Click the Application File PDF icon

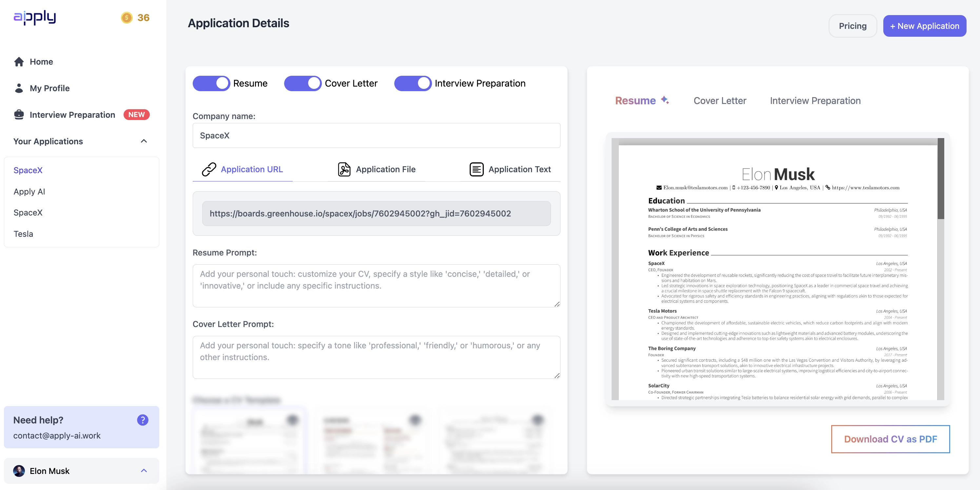click(x=344, y=170)
